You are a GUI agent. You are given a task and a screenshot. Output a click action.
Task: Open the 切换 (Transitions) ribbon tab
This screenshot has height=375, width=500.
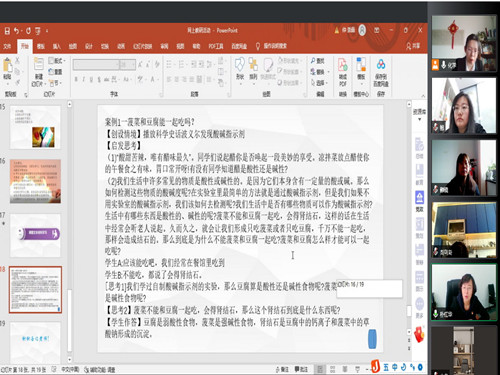pos(105,46)
